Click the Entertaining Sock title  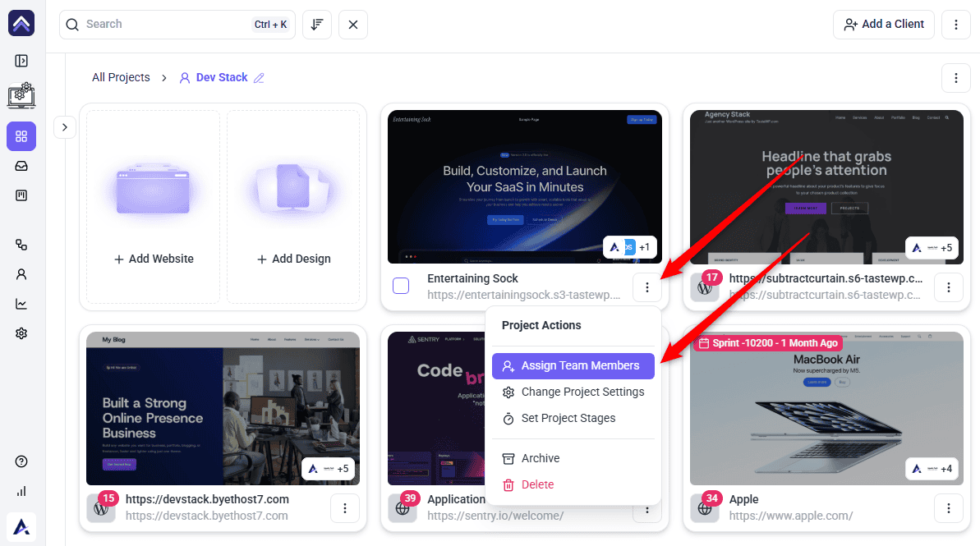[x=472, y=278]
